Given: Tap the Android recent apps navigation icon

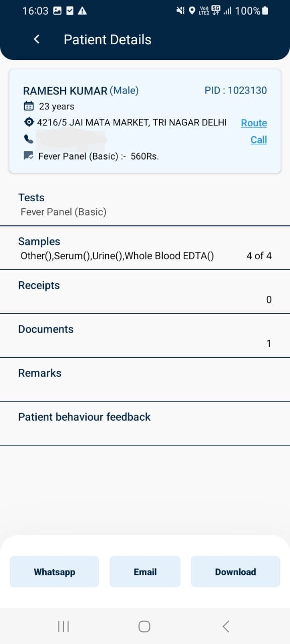Looking at the screenshot, I should coord(63,626).
